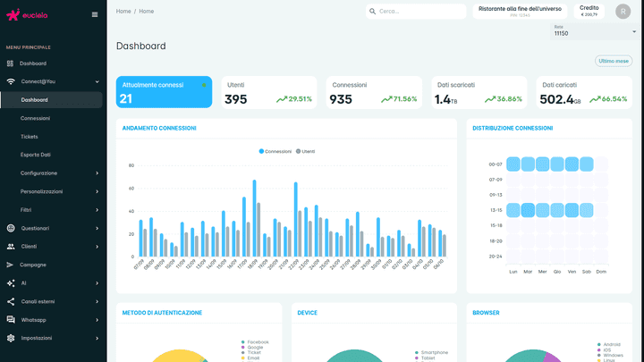This screenshot has width=644, height=362.
Task: Click the Connect@You wifi icon
Action: click(x=11, y=81)
